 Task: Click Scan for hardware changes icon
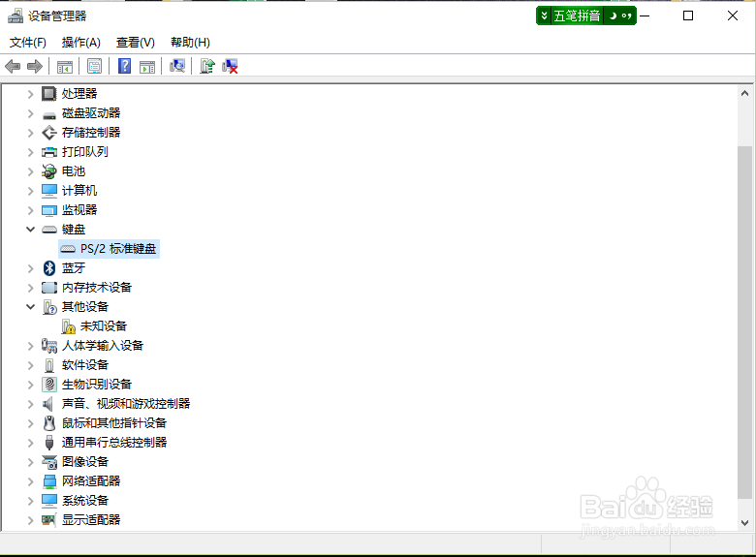tap(177, 66)
